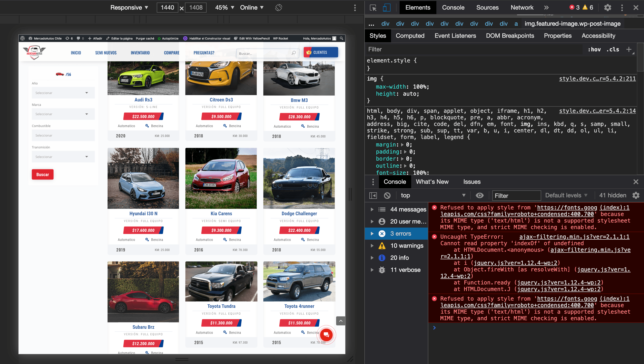This screenshot has width=644, height=364.
Task: Click the viewport width field 1440
Action: pyautogui.click(x=167, y=8)
